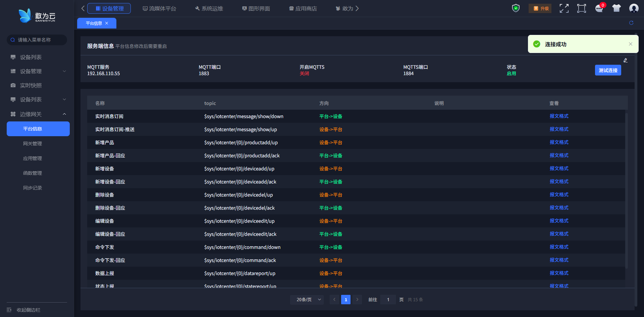644x317 pixels.
Task: Open the theme skin shirt icon
Action: click(616, 8)
